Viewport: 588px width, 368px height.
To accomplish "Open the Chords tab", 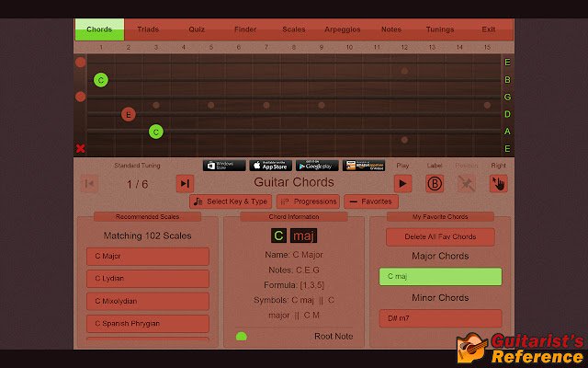I will click(99, 29).
